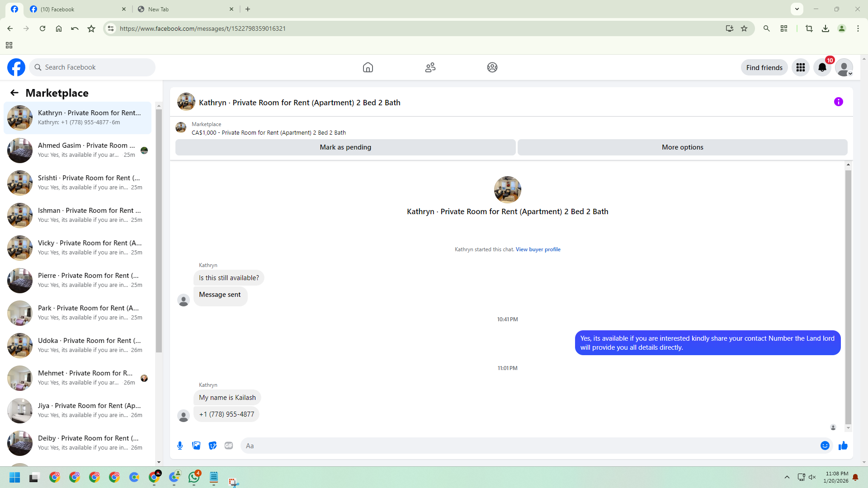Open a new browser tab with plus
Screen dimensions: 868x488
(248, 9)
